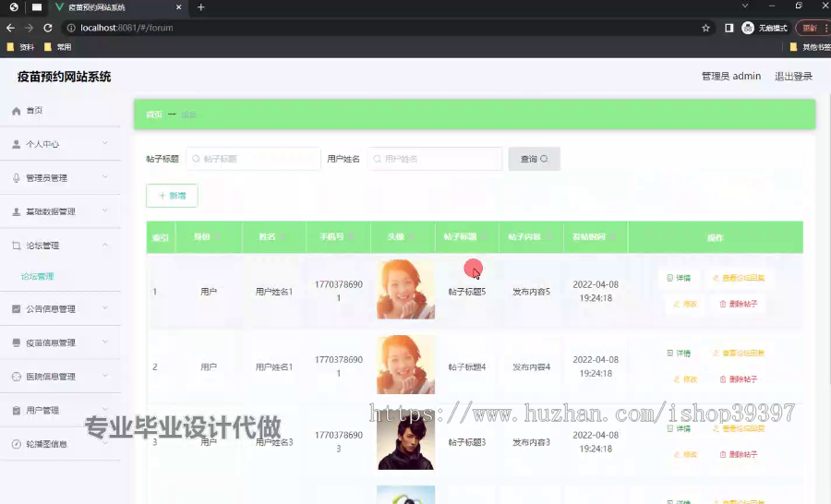Click 查看论坛回复 for 帖子标题4 row

coord(739,354)
